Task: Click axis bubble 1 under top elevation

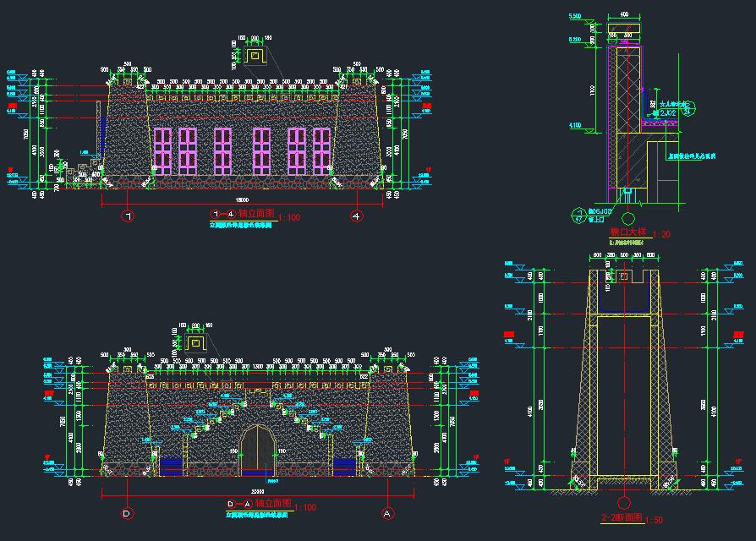Action: pos(128,216)
